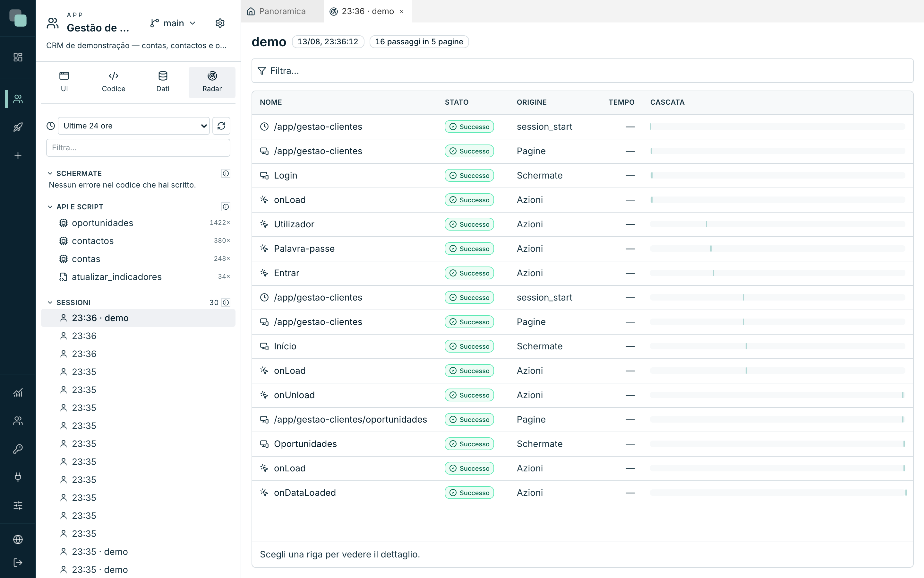Switch to the Dati tab
This screenshot has width=924, height=578.
tap(163, 82)
